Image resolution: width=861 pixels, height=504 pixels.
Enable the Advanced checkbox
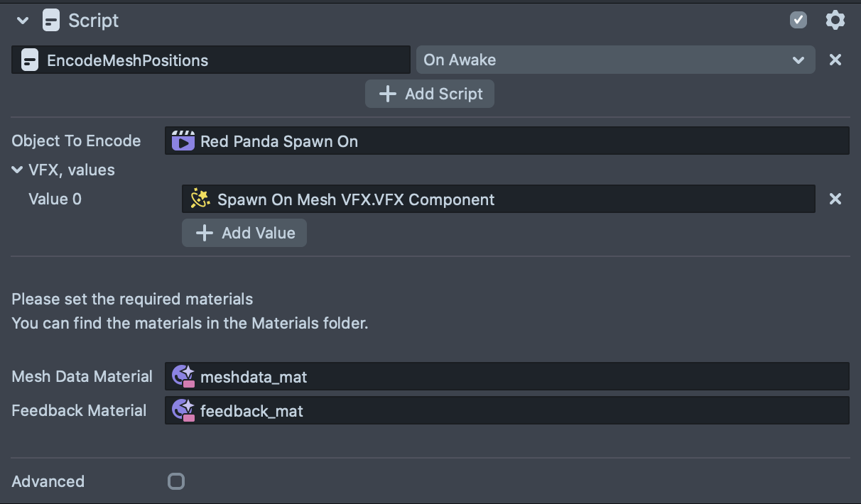(x=176, y=482)
